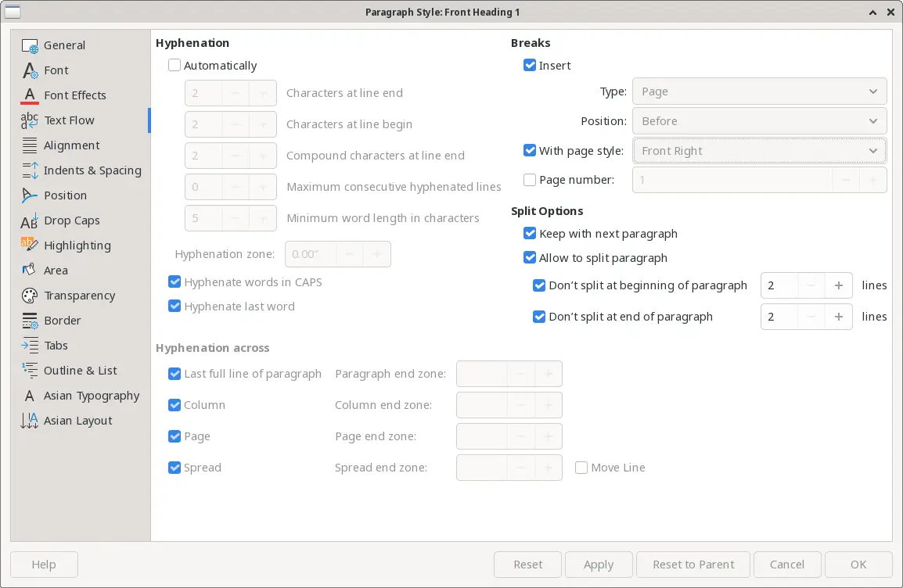
Task: Click the Position icon in sidebar
Action: (x=30, y=195)
